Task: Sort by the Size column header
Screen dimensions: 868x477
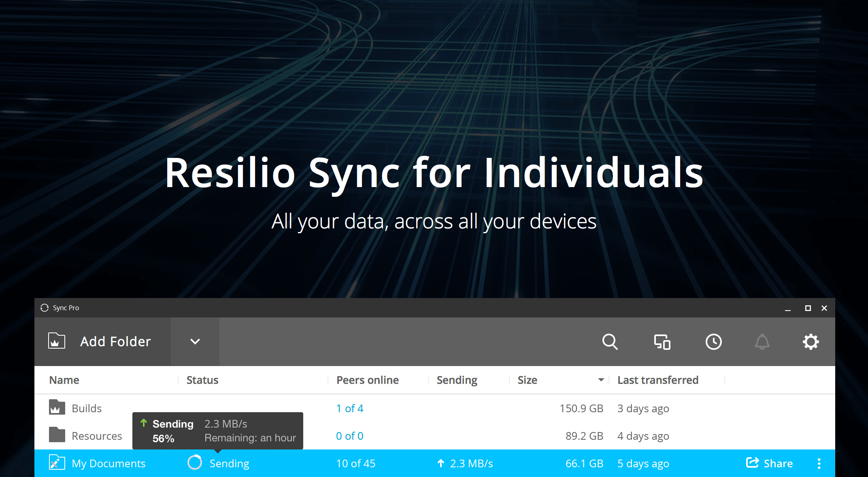Action: pyautogui.click(x=528, y=380)
